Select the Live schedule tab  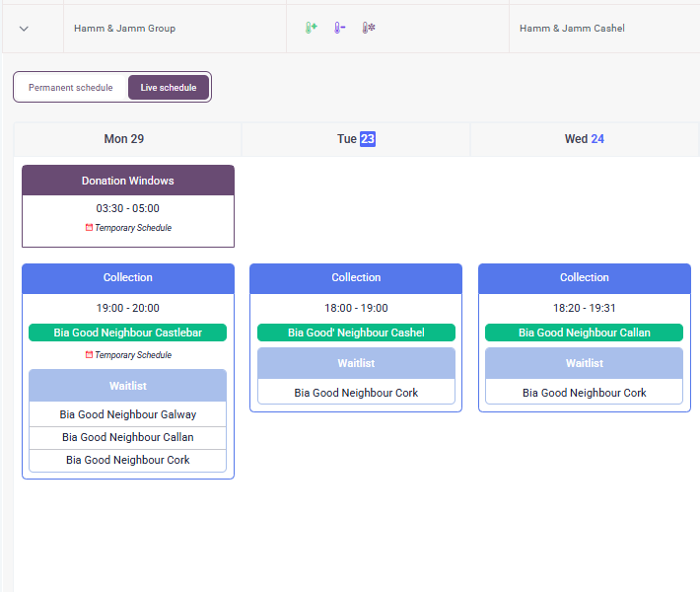tap(169, 88)
